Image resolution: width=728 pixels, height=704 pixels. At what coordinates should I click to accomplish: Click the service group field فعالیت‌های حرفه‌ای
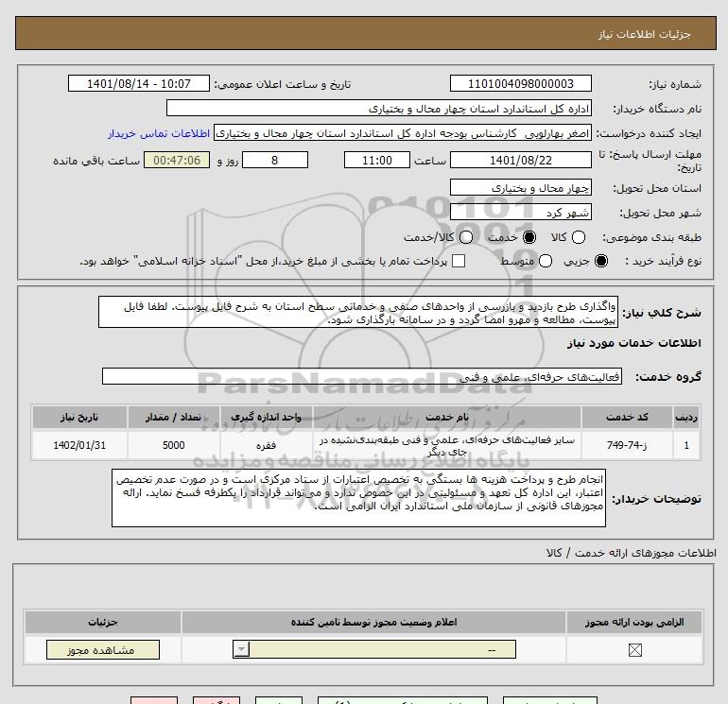pos(362,376)
